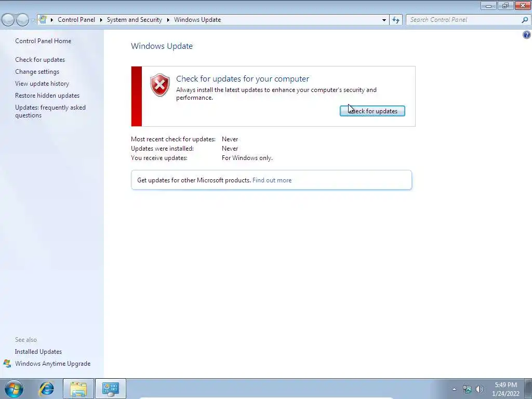Open Windows Explorer folder on taskbar

pos(78,389)
